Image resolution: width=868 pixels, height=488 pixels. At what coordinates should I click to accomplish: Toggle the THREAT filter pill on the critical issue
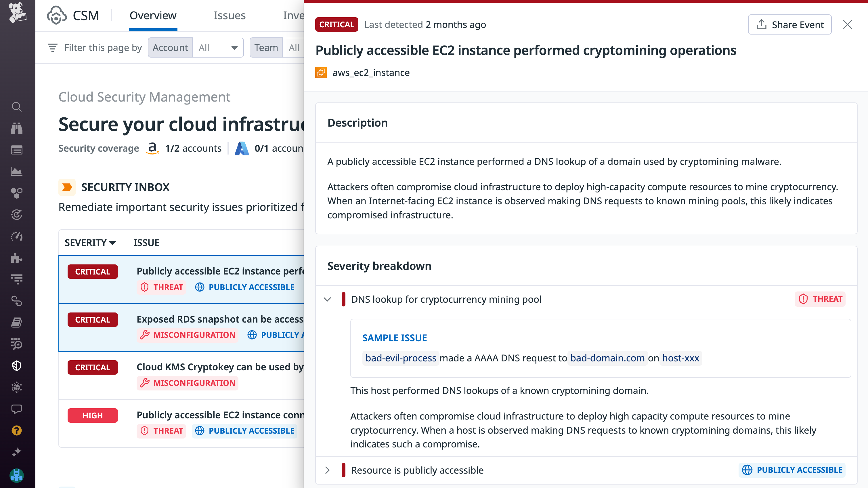[x=161, y=287]
